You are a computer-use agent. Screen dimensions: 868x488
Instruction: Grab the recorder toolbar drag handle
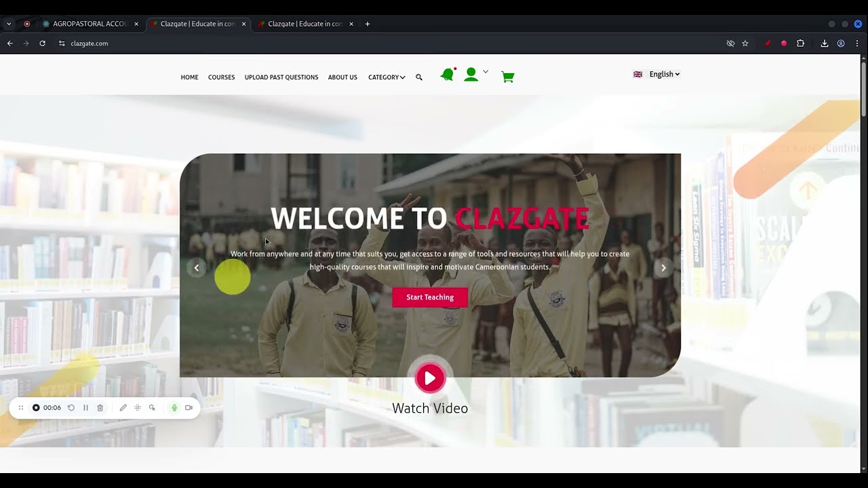click(x=21, y=407)
